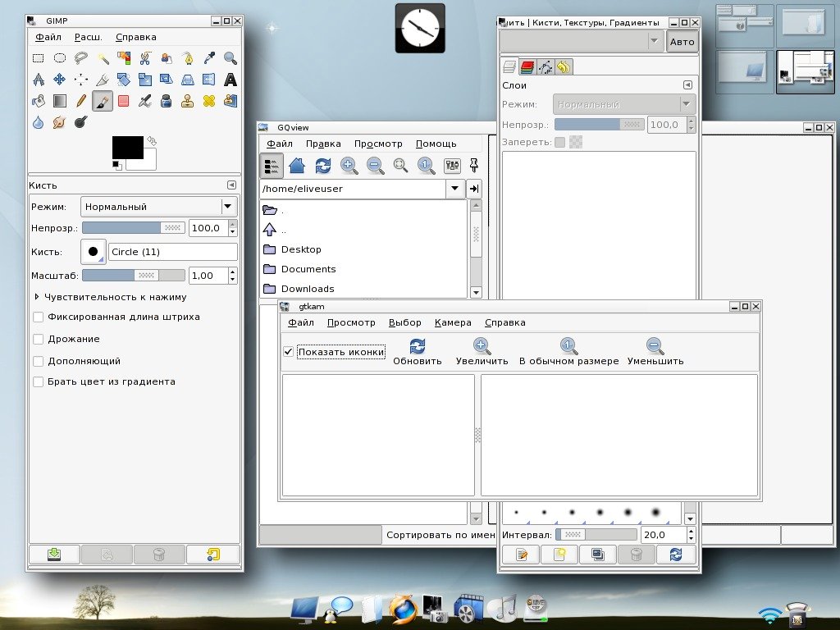
Task: Check Брать цвет из градиента option
Action: click(x=38, y=382)
